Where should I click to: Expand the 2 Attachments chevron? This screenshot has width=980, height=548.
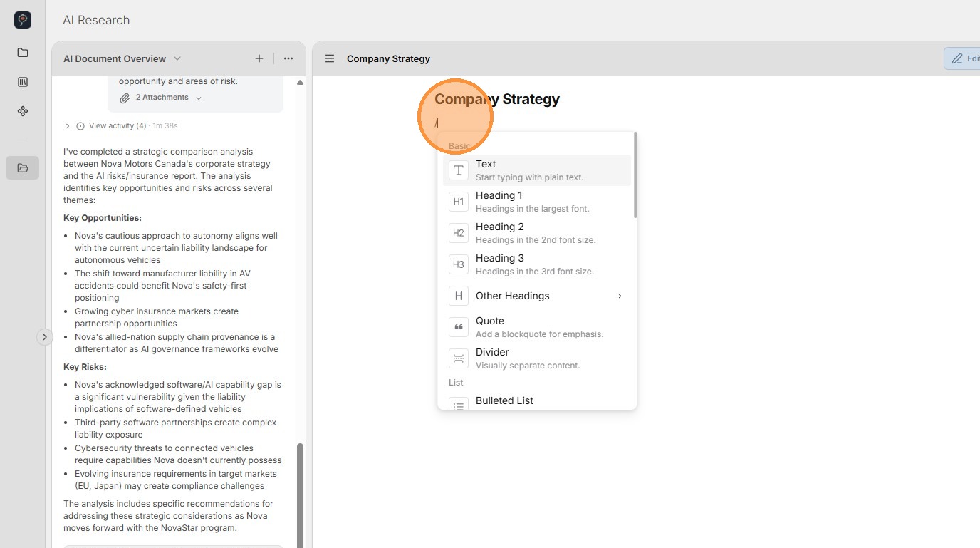[199, 98]
